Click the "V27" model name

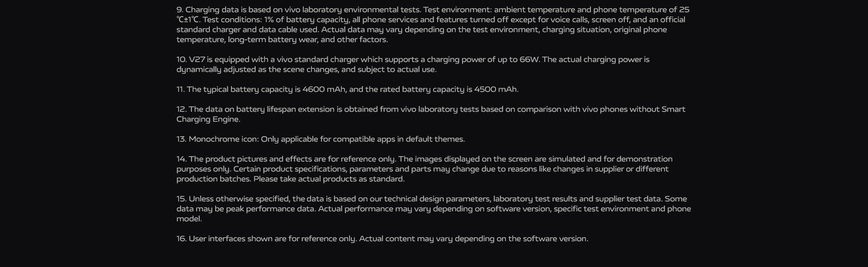click(197, 60)
